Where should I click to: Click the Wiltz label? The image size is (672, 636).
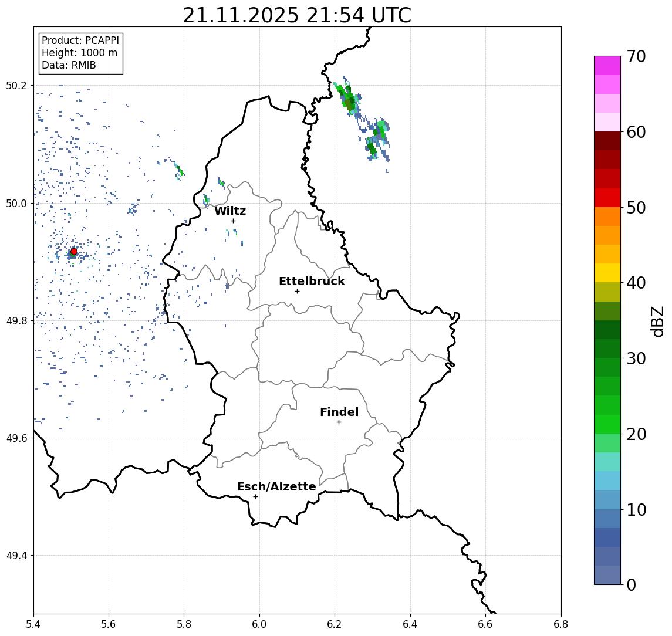[x=230, y=211]
